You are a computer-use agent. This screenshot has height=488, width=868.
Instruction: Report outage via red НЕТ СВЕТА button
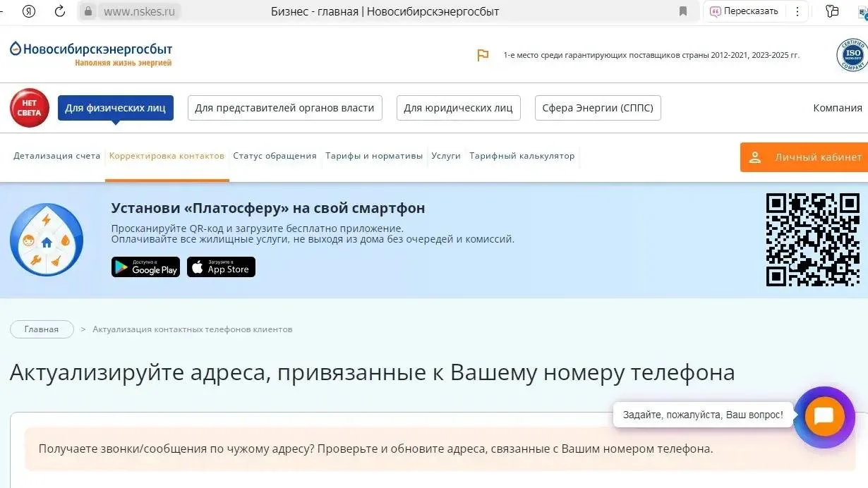pyautogui.click(x=30, y=108)
